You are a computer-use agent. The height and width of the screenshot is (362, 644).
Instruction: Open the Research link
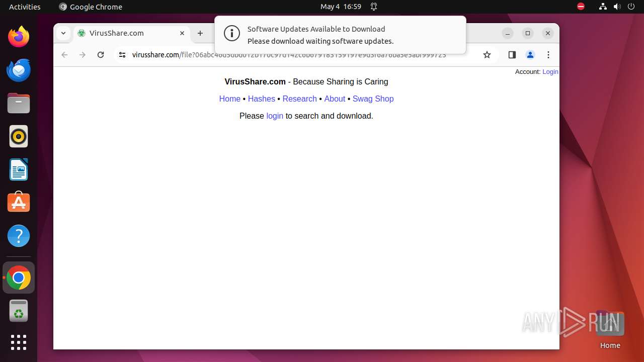coord(300,99)
